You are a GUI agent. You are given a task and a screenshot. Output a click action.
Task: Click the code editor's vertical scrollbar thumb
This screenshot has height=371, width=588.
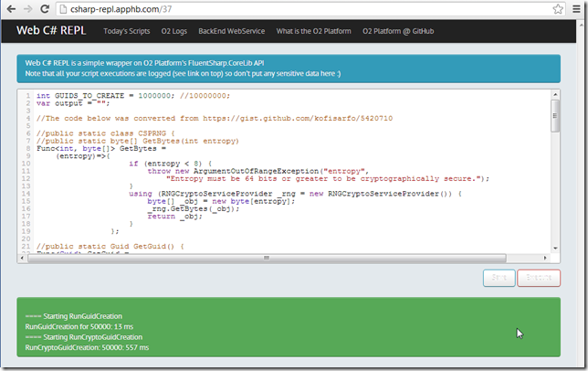(555, 116)
